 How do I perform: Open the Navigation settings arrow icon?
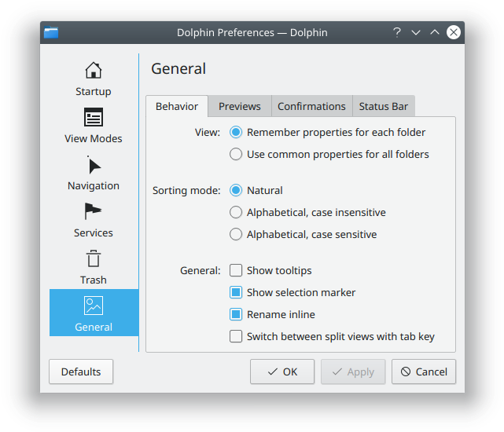[94, 165]
